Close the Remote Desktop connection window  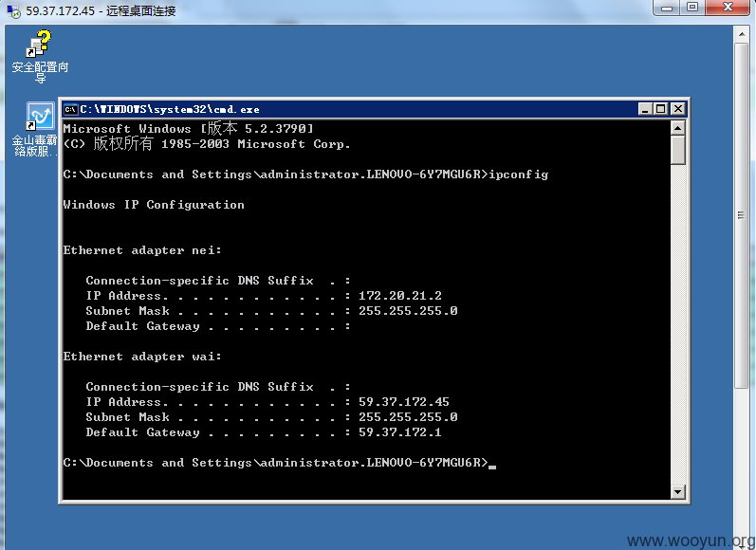coord(728,8)
